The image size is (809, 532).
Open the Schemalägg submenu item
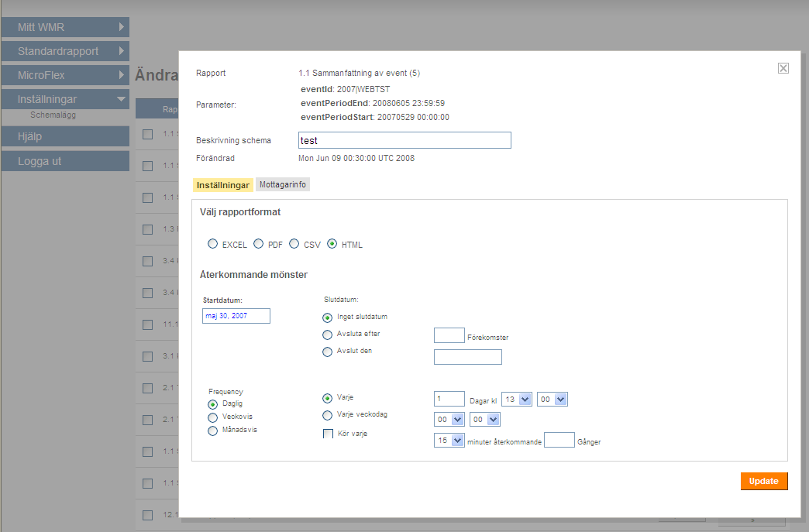(x=53, y=115)
